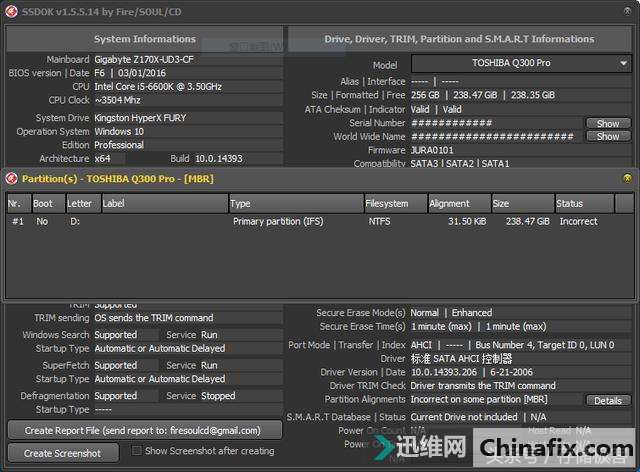Click 'Primary partition (IFS)' cell
640x472 pixels.
coord(278,221)
